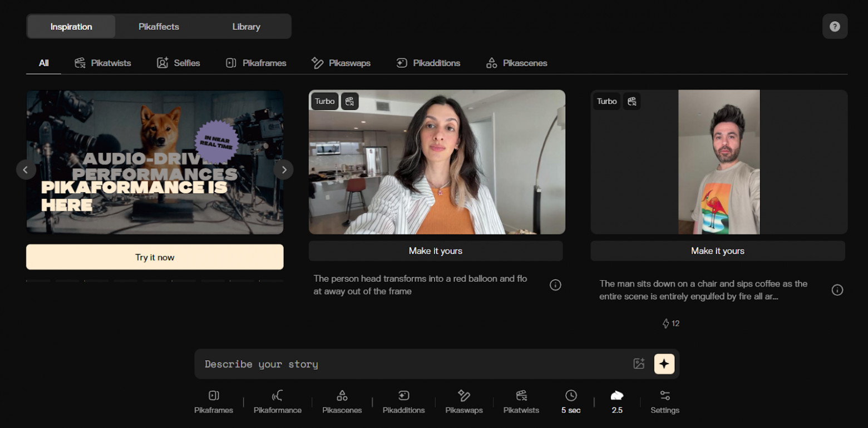Click the sparkle generate button
Image resolution: width=868 pixels, height=428 pixels.
(664, 364)
